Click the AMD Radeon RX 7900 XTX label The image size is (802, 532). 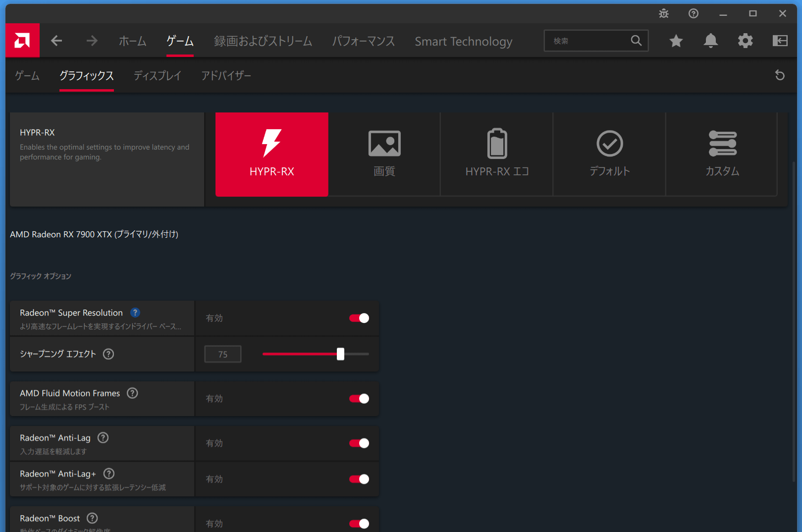coord(94,234)
